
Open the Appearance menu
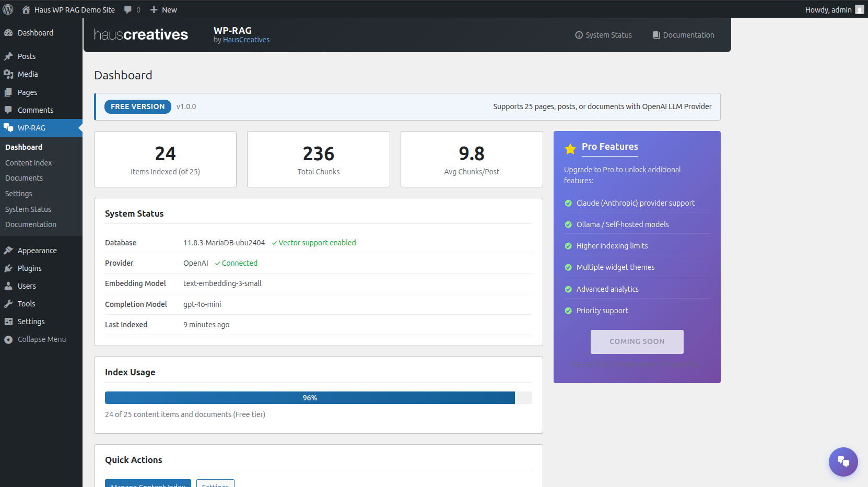(x=41, y=251)
